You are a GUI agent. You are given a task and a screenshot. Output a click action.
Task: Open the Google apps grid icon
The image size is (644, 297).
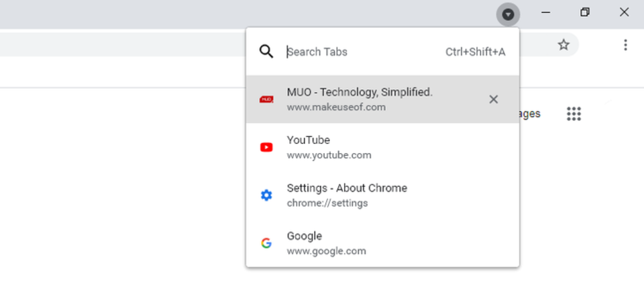574,114
